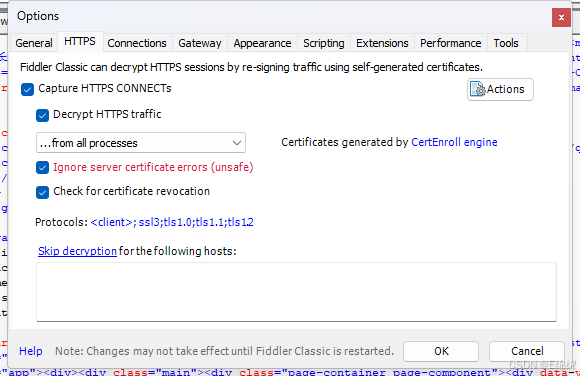Select the Gateway tab
Viewport: 580px width, 376px height.
[x=200, y=43]
